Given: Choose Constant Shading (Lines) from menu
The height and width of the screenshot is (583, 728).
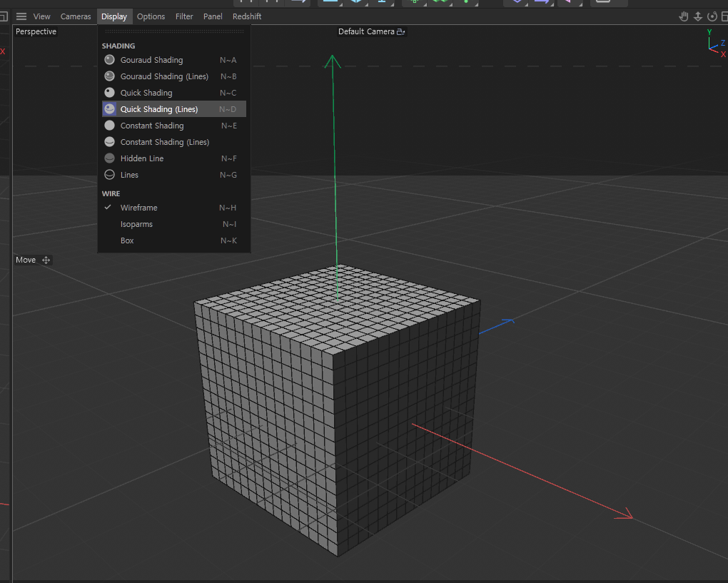Looking at the screenshot, I should pyautogui.click(x=164, y=142).
